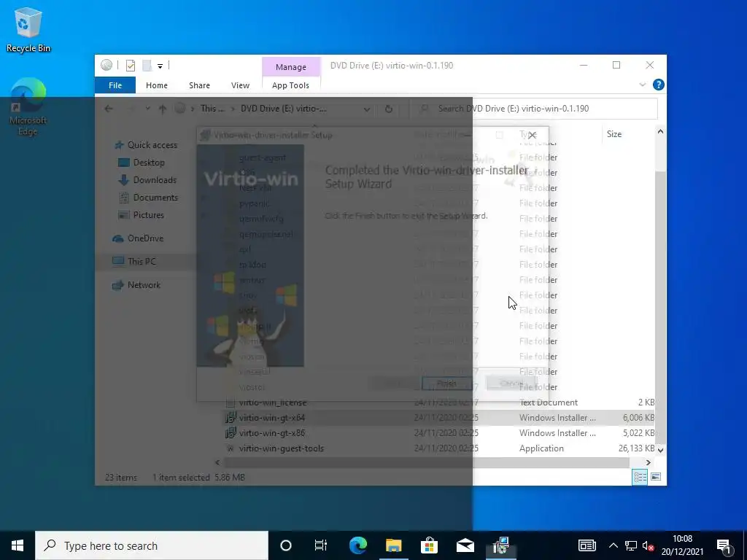The height and width of the screenshot is (560, 747).
Task: Open Documents in the navigation pane
Action: click(x=147, y=198)
